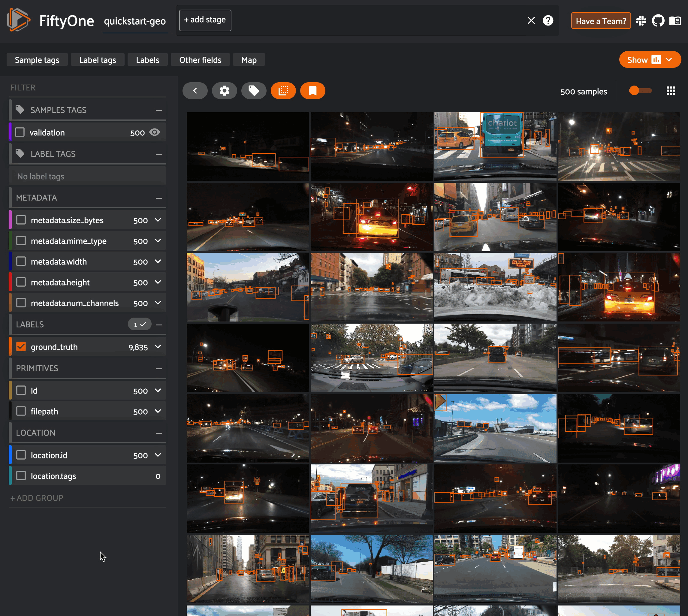Image resolution: width=688 pixels, height=616 pixels.
Task: Click the tag samples icon button
Action: (x=254, y=91)
